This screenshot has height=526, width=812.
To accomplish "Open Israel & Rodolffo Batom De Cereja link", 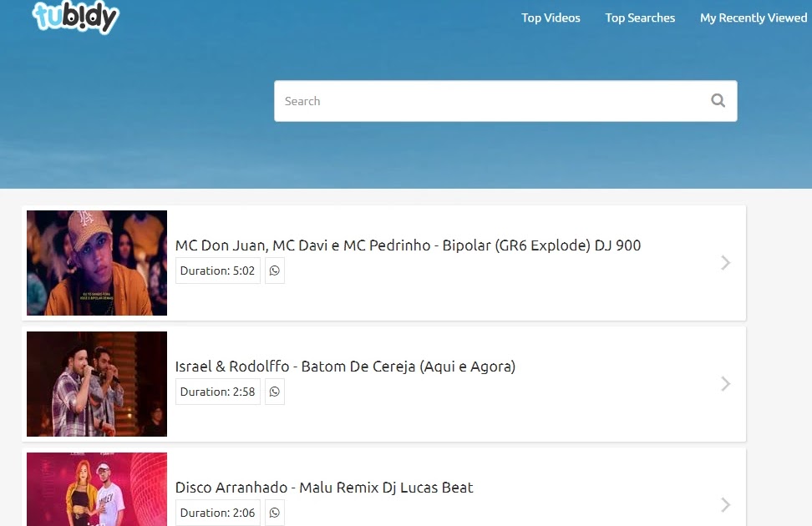I will [345, 367].
